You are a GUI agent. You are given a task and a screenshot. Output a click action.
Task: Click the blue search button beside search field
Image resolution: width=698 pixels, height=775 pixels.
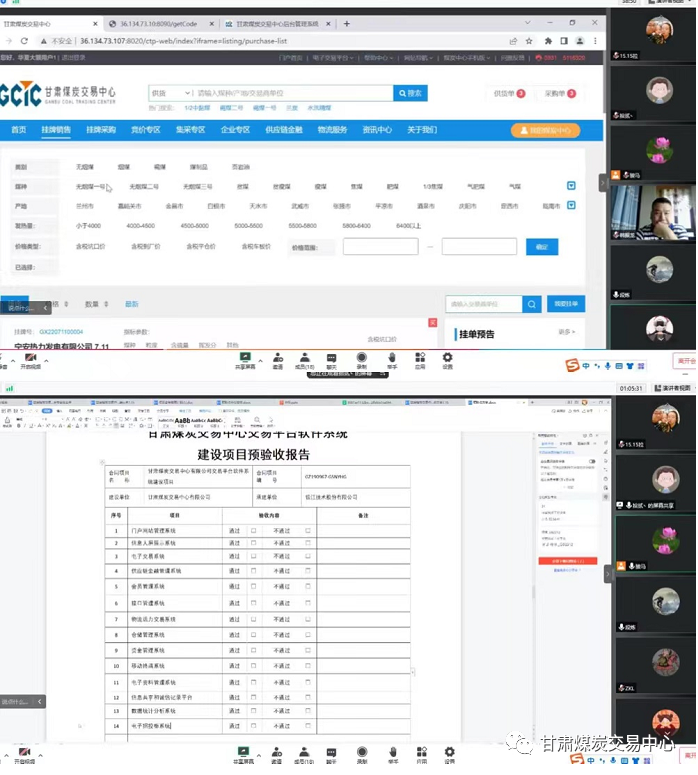410,93
